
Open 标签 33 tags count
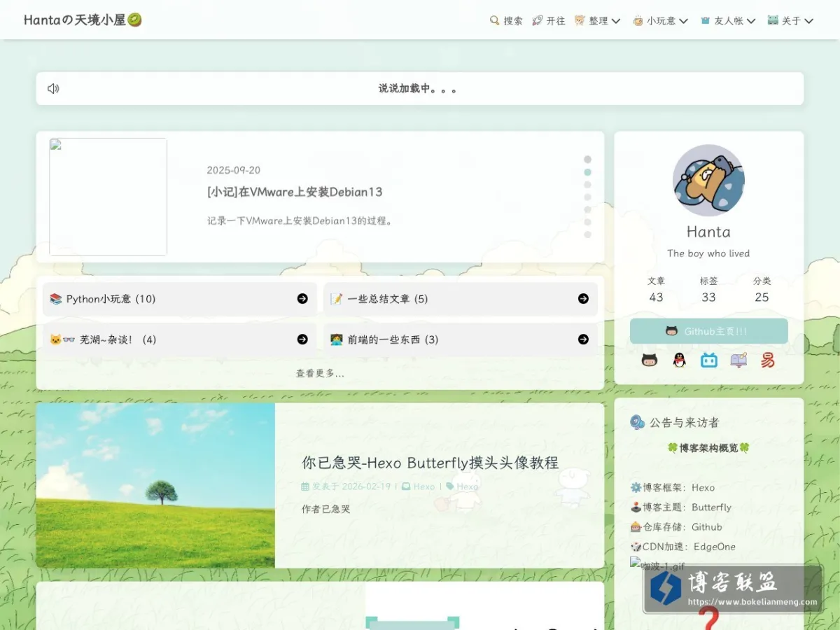click(708, 289)
